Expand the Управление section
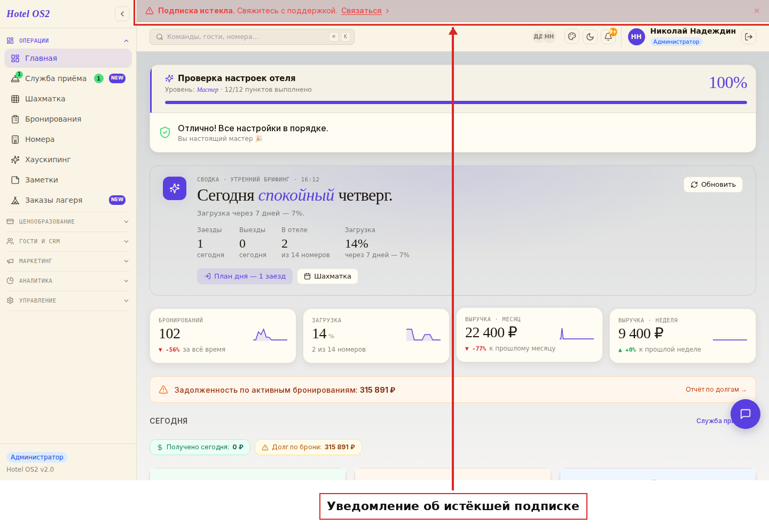Screen dimensions: 769x532 coord(68,300)
